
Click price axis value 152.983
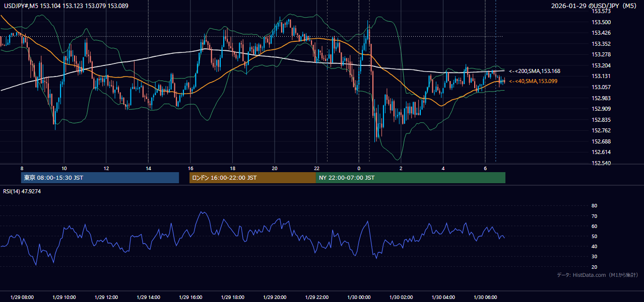pyautogui.click(x=601, y=98)
